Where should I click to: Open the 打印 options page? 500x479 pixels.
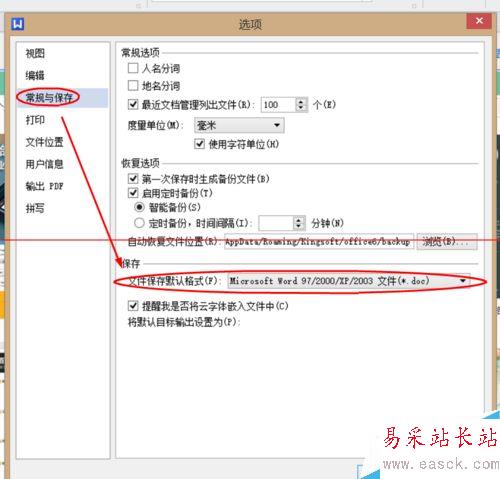click(35, 120)
